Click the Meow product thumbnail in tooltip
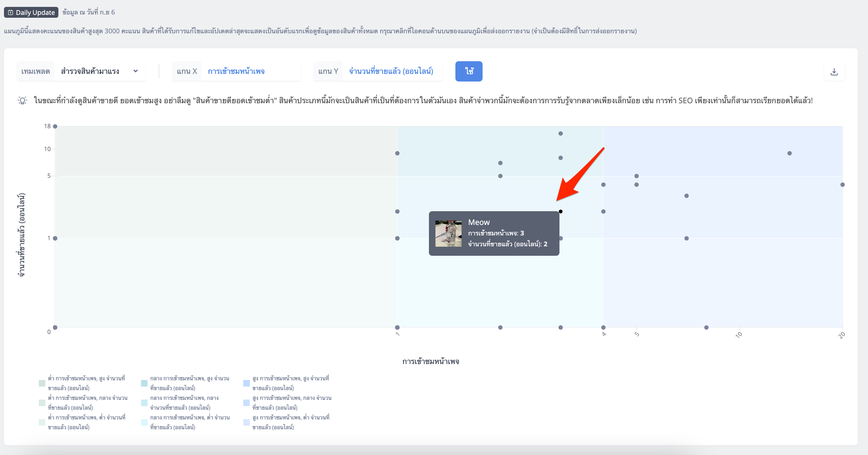The height and width of the screenshot is (455, 868). coord(449,234)
